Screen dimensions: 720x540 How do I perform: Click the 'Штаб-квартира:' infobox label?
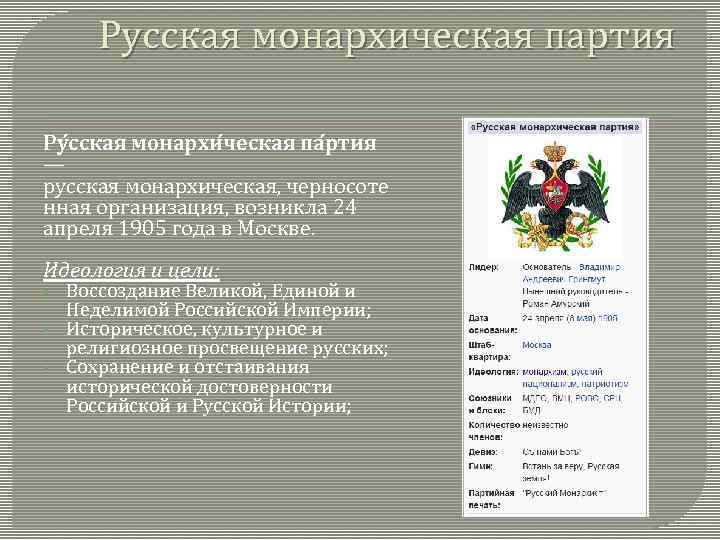coord(489,350)
